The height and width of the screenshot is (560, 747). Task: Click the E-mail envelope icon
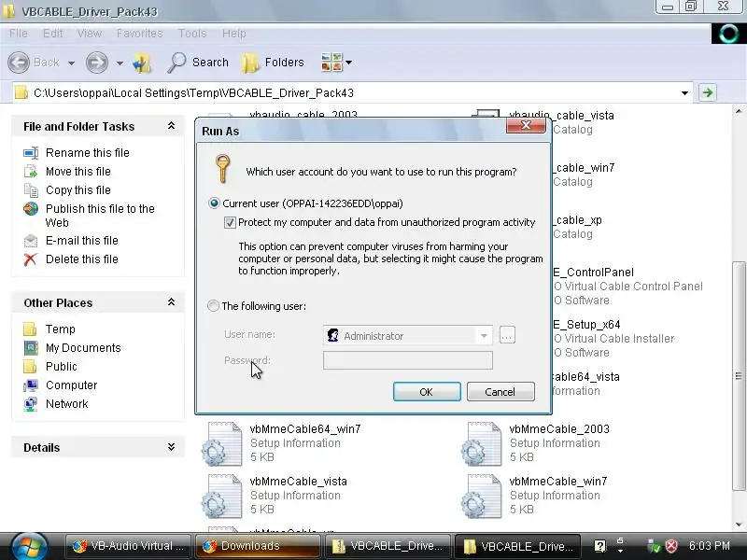click(x=31, y=241)
